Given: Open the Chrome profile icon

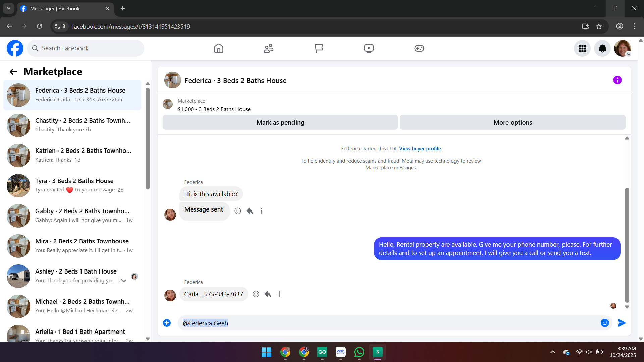Looking at the screenshot, I should [x=620, y=26].
